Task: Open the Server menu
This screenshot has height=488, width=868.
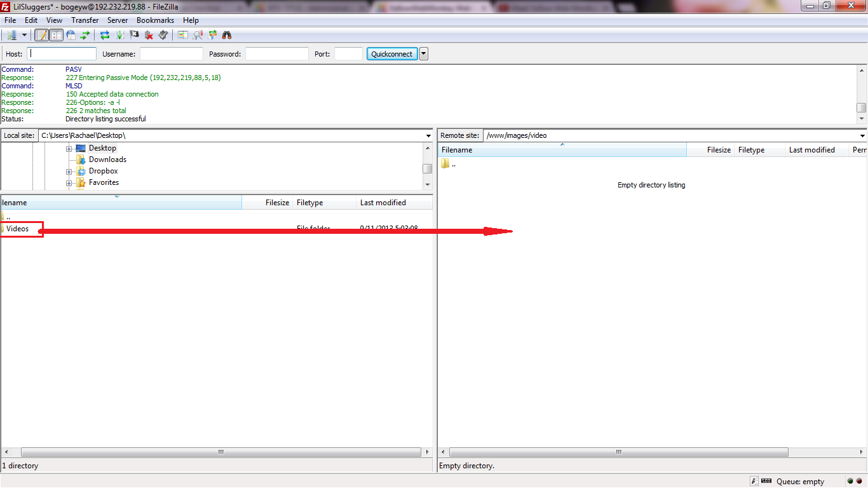Action: (x=118, y=20)
